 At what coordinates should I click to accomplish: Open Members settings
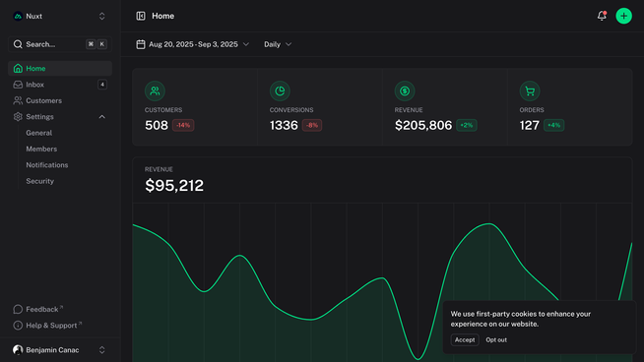(x=41, y=149)
